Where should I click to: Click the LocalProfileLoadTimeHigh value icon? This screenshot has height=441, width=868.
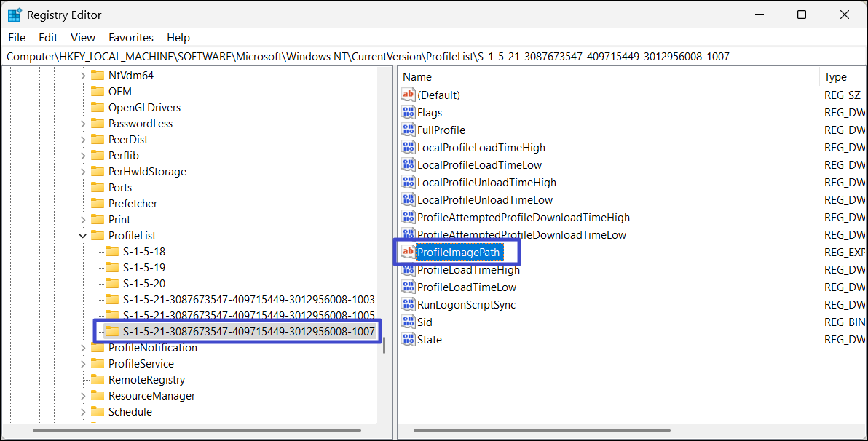[409, 147]
